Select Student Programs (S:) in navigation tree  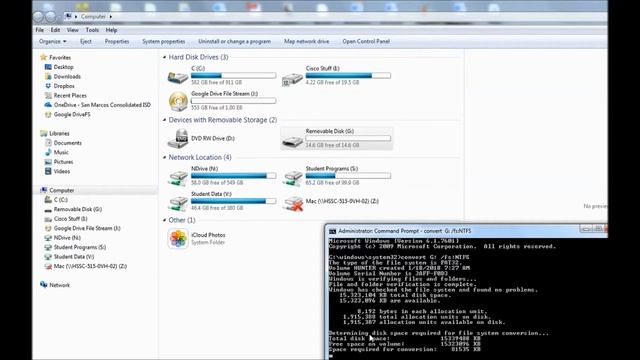[x=80, y=247]
